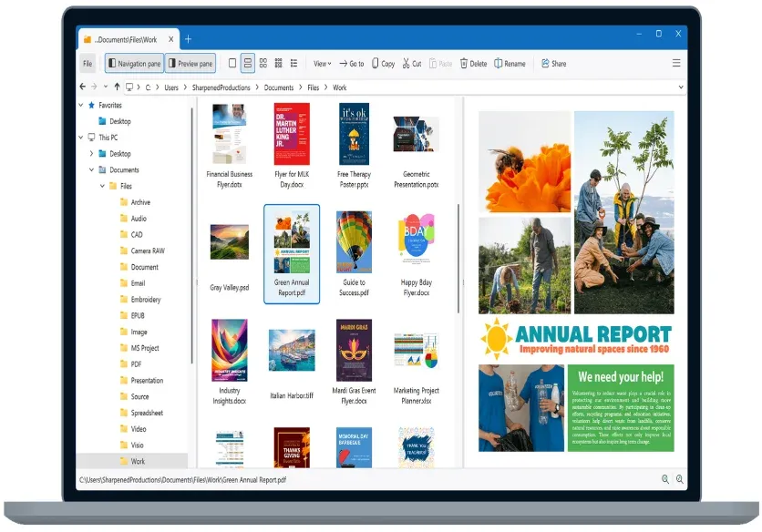Image resolution: width=762 pixels, height=532 pixels.
Task: Switch to medium grid view icon
Action: click(263, 63)
